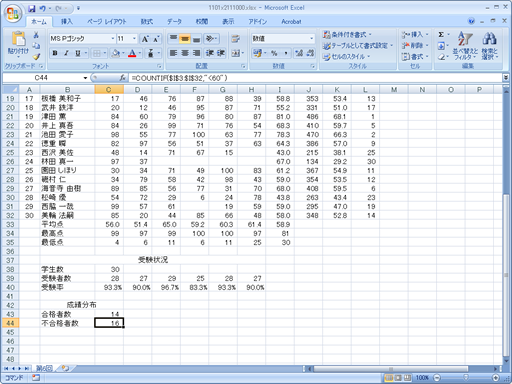
Task: Decrease decimal places
Action: pos(310,53)
